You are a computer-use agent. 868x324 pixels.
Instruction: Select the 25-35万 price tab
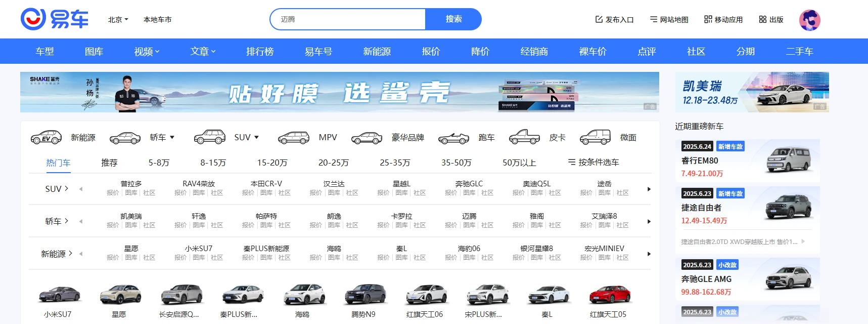[x=395, y=163]
